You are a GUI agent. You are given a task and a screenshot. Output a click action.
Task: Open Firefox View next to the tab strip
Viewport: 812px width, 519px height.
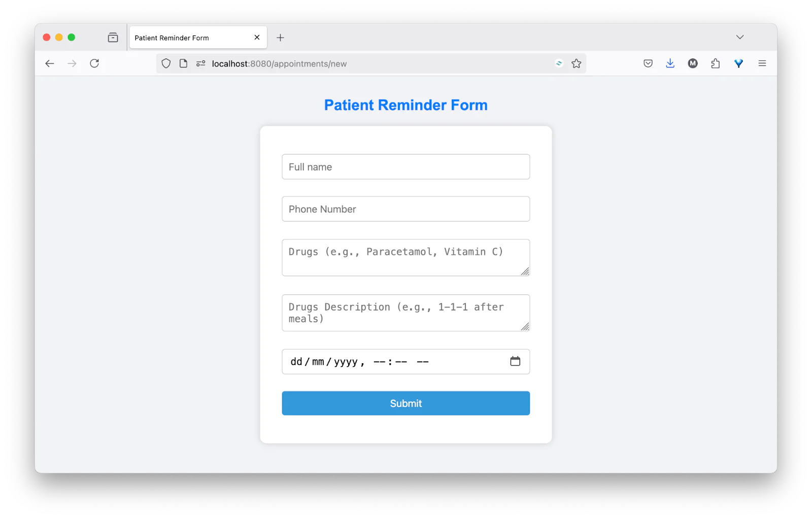[x=113, y=37]
